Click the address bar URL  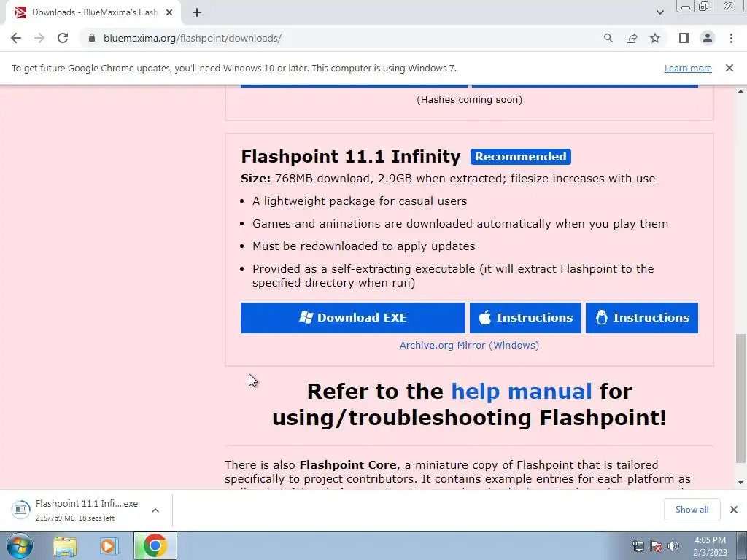pyautogui.click(x=193, y=38)
